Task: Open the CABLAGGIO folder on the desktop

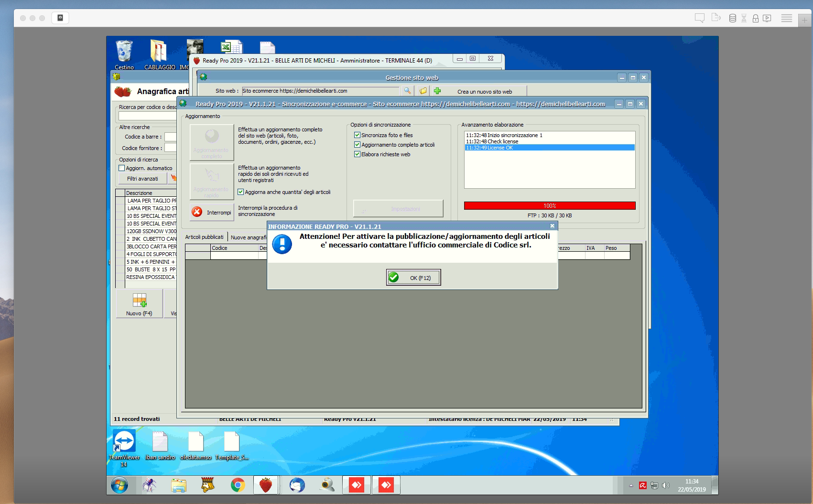Action: pos(160,54)
